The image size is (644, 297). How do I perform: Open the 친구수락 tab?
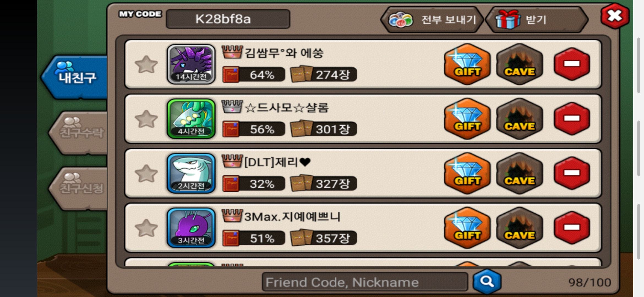[x=78, y=133]
